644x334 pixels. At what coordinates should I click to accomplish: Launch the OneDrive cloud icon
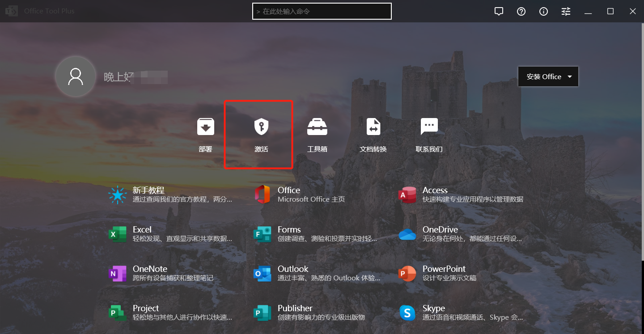[x=407, y=234]
